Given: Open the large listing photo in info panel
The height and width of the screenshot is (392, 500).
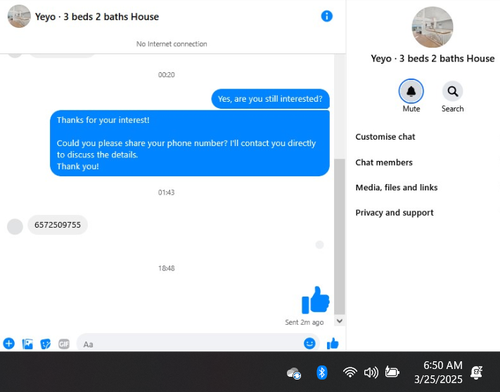Looking at the screenshot, I should (432, 27).
